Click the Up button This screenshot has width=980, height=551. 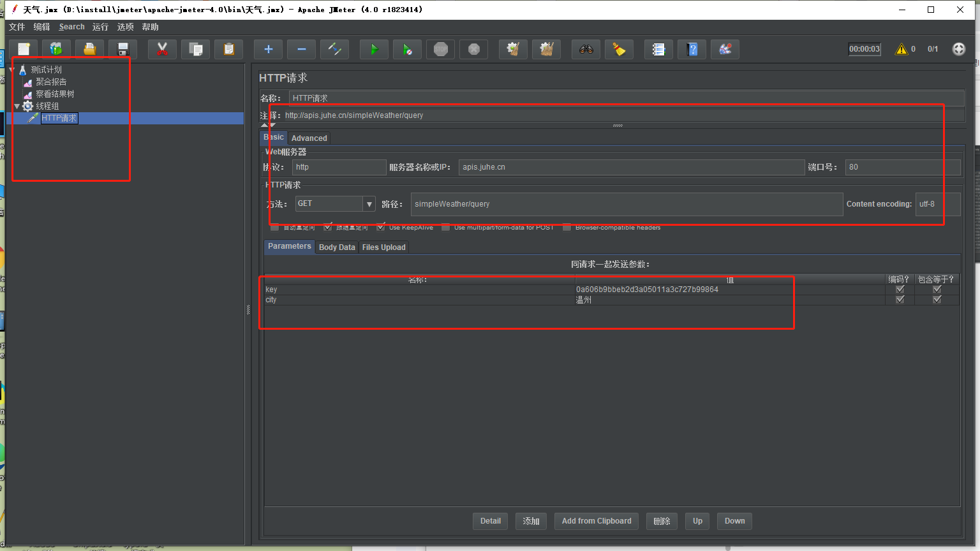pyautogui.click(x=697, y=521)
